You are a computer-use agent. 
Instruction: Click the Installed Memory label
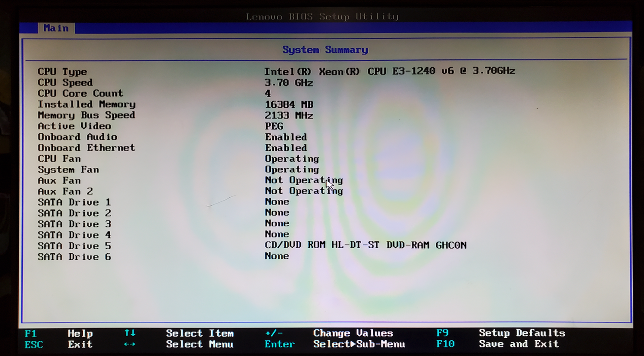click(86, 104)
